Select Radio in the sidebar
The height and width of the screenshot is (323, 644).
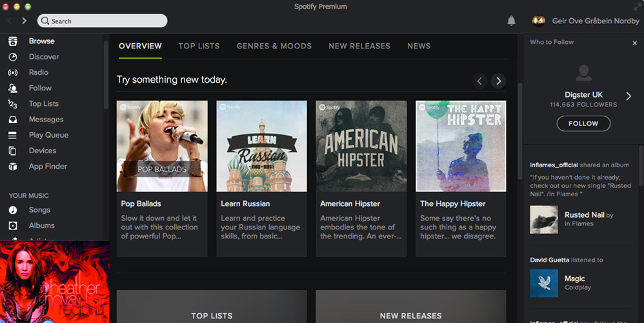[x=38, y=72]
